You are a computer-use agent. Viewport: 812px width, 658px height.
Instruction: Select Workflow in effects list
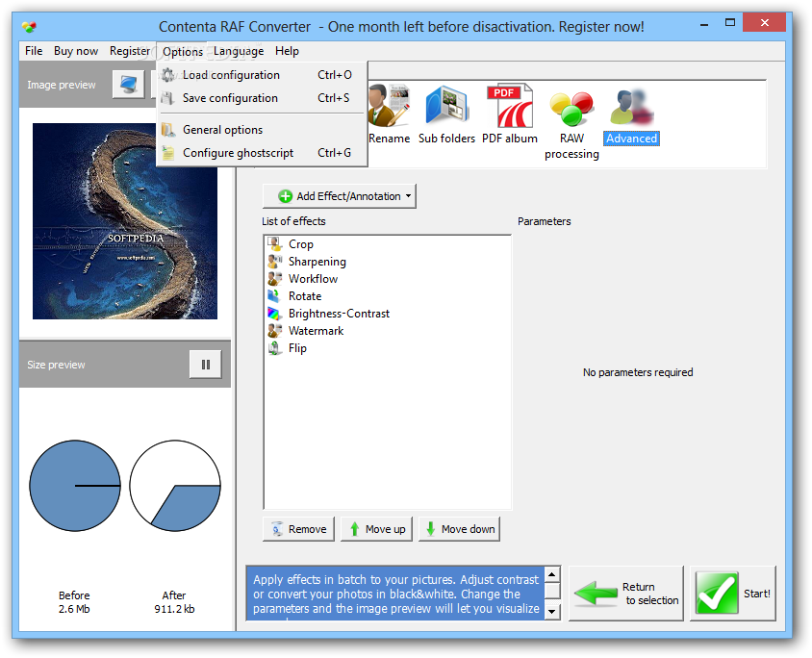[x=313, y=279]
